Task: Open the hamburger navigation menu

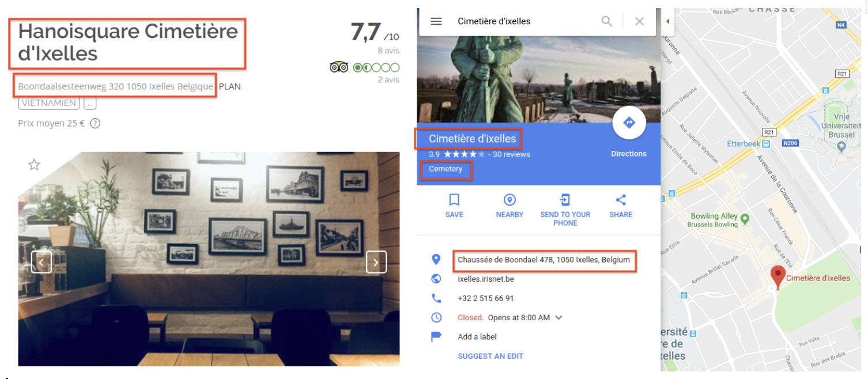Action: coord(436,21)
